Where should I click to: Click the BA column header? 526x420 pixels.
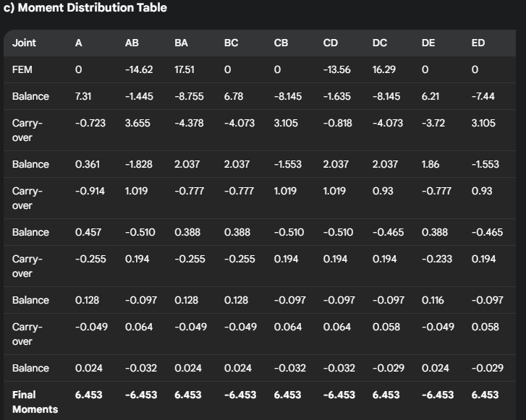click(x=182, y=43)
